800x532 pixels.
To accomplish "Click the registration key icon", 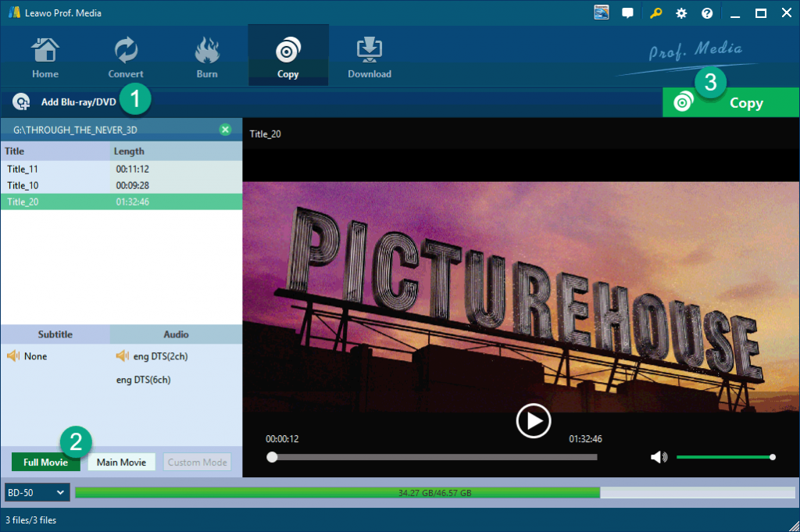I will tap(655, 12).
